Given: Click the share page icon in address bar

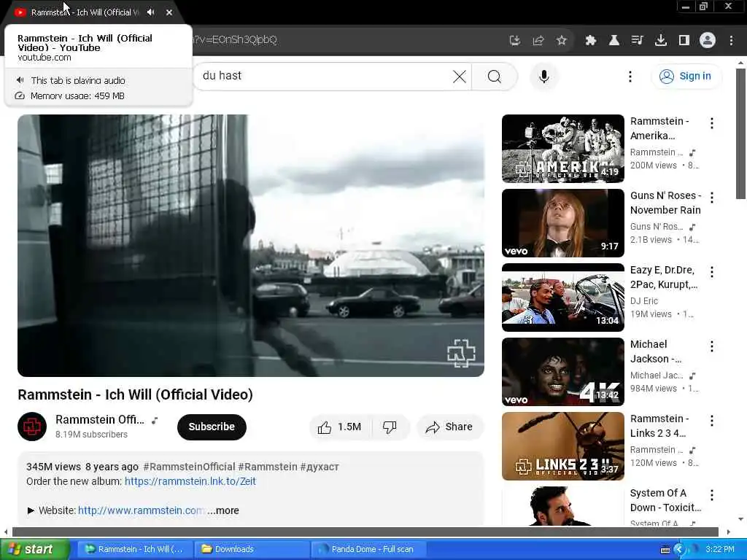Looking at the screenshot, I should point(538,41).
